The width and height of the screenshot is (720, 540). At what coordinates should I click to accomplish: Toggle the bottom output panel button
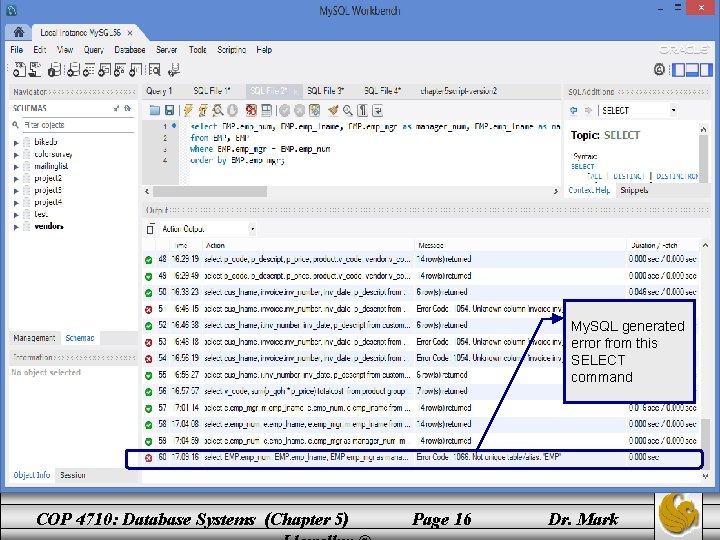(x=692, y=70)
